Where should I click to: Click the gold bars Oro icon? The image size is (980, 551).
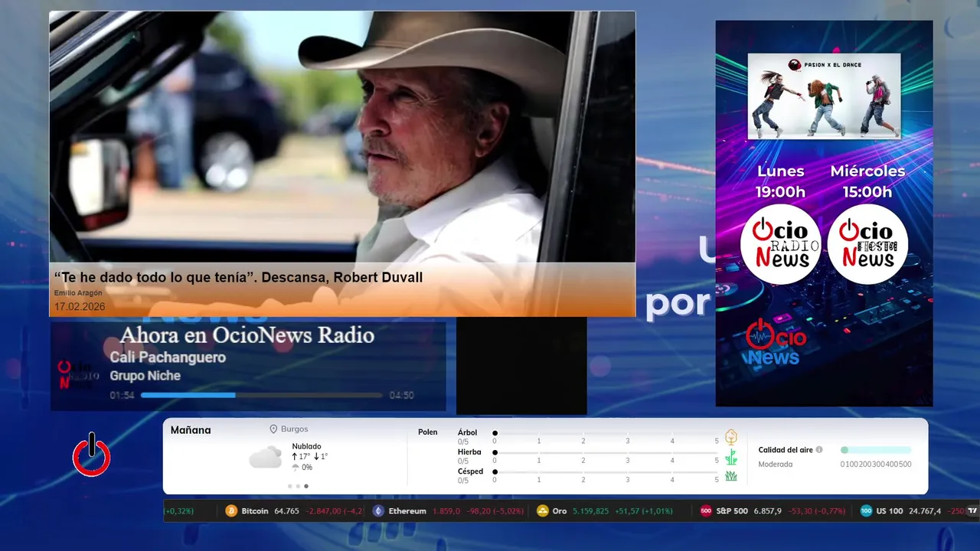point(543,511)
